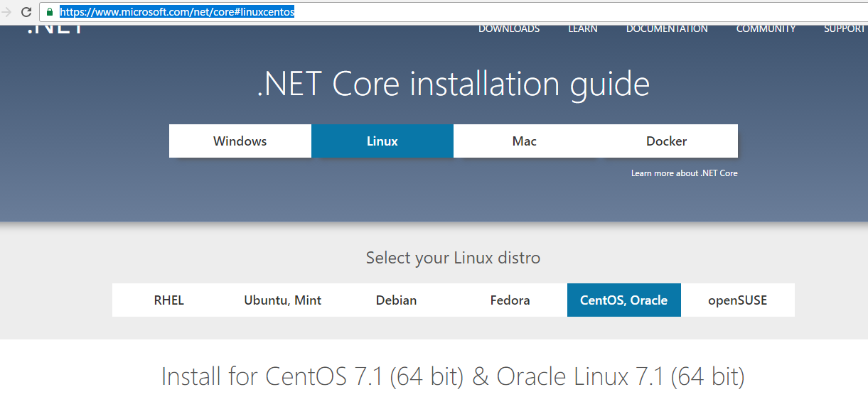Open the LEARN menu item

coord(583,29)
